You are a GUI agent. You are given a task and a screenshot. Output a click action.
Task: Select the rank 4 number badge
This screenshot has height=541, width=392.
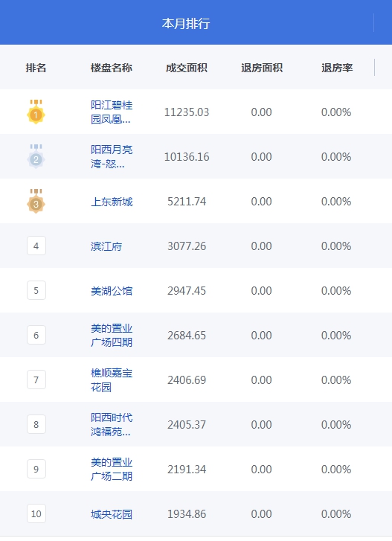pos(36,246)
